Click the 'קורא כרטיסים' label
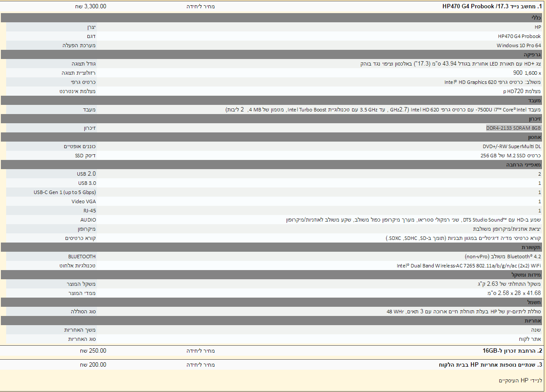The height and width of the screenshot is (392, 546). pos(80,238)
